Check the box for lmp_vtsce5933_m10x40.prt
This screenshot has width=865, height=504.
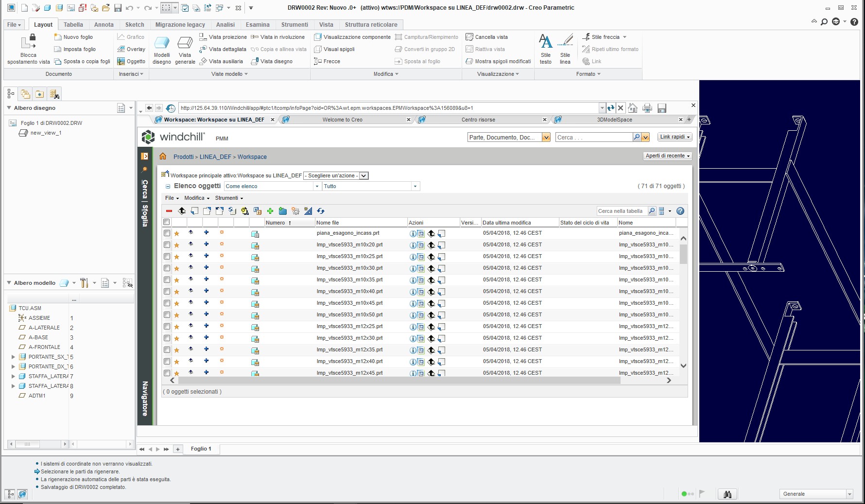click(167, 292)
